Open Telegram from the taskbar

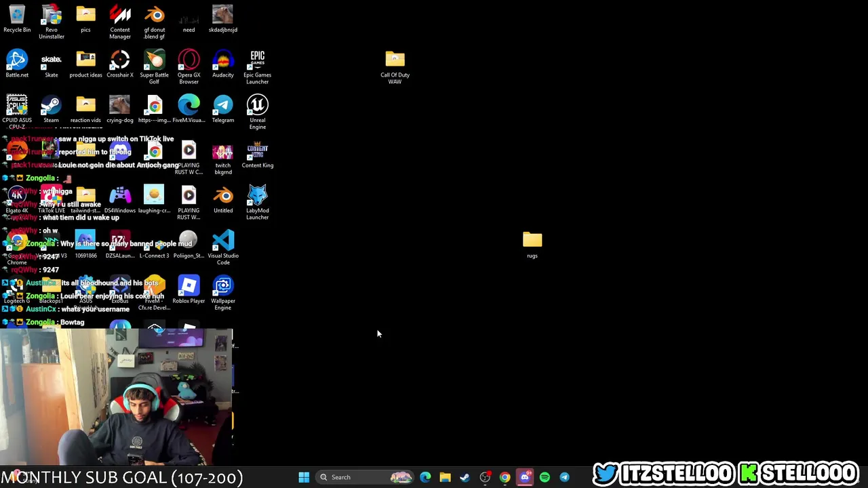pyautogui.click(x=564, y=477)
